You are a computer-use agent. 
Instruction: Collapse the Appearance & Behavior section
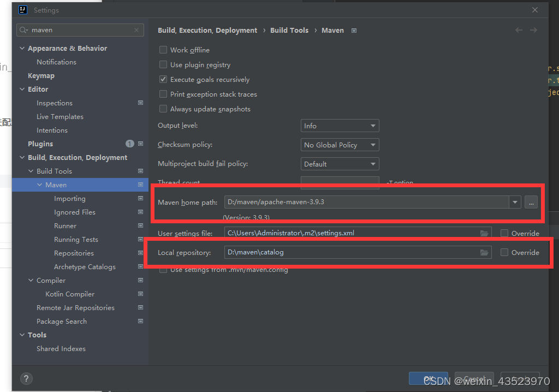(x=22, y=48)
